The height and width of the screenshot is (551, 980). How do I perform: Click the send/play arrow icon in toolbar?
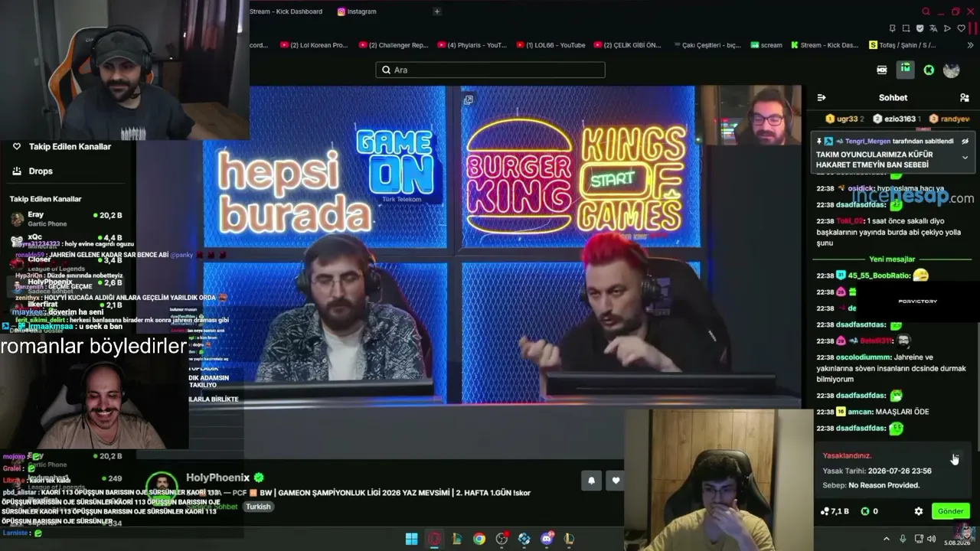(947, 28)
